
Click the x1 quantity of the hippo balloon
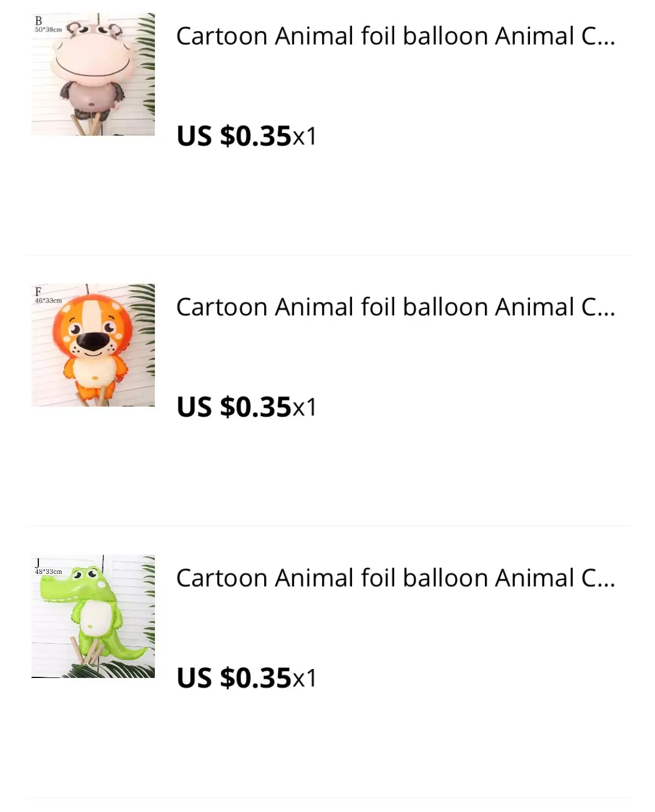(305, 137)
